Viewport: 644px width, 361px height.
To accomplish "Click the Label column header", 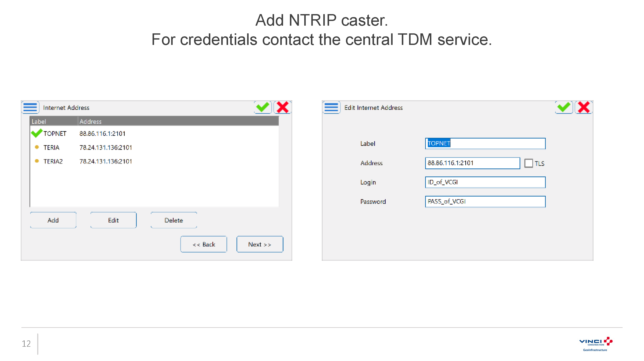I will coord(54,121).
